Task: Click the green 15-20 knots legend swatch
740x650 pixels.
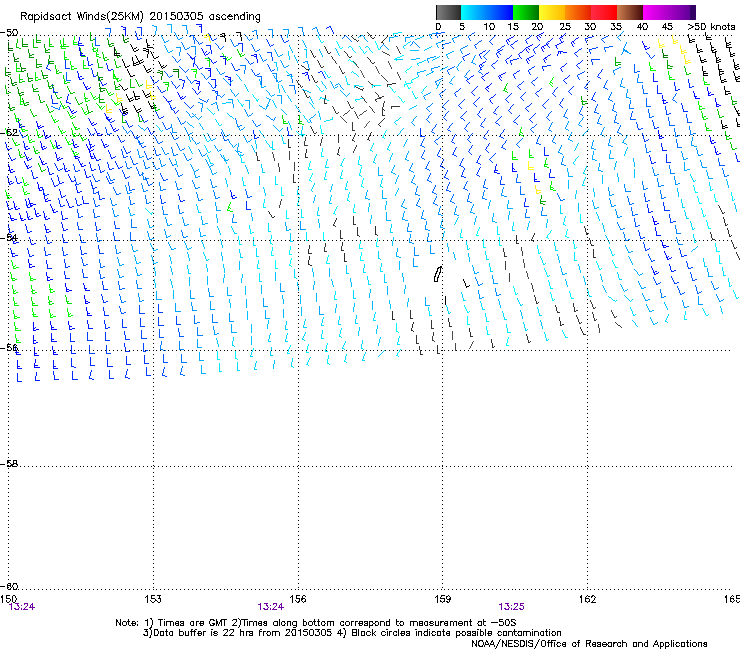Action: click(x=526, y=12)
